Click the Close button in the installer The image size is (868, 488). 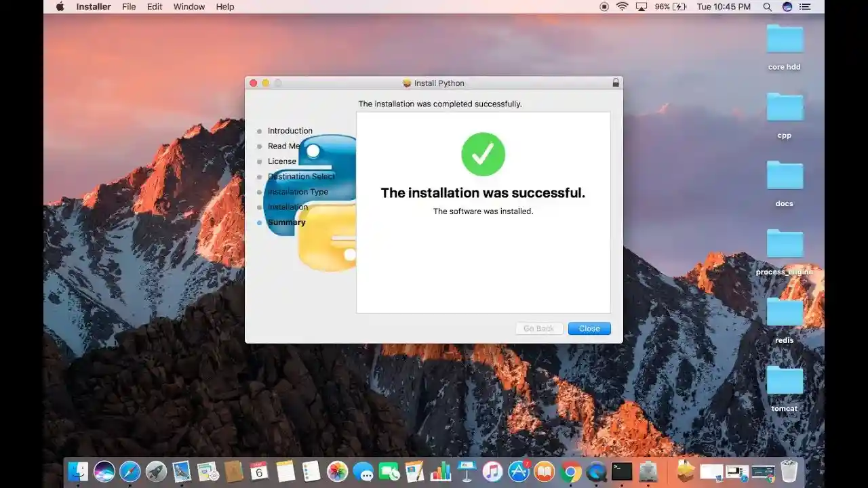[x=589, y=329]
